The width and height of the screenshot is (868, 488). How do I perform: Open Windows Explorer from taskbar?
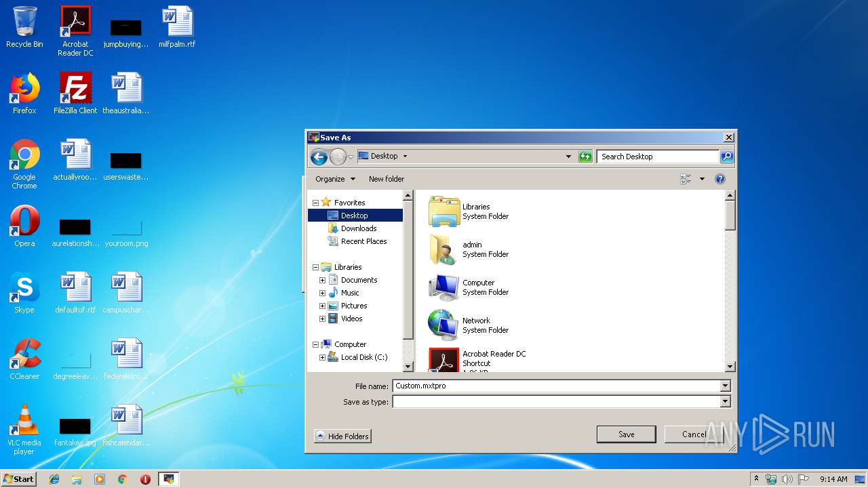[77, 479]
